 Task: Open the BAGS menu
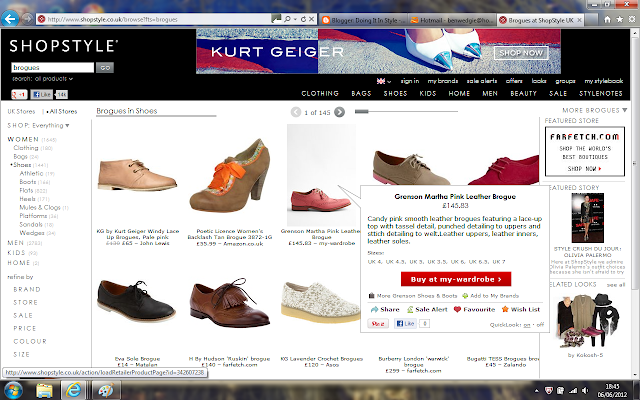point(361,93)
